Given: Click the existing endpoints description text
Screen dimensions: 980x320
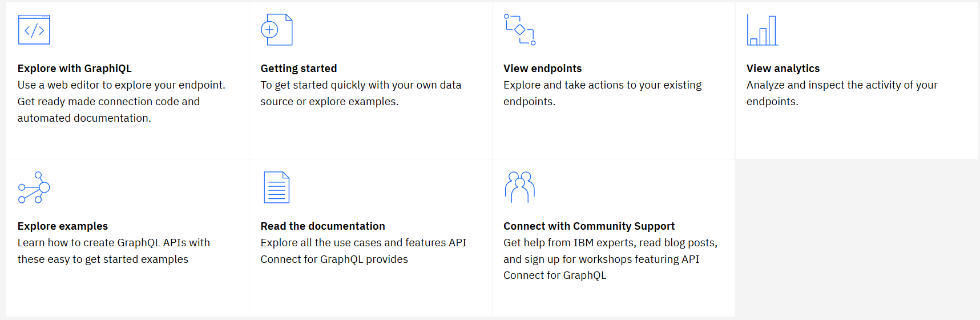Looking at the screenshot, I should point(602,93).
